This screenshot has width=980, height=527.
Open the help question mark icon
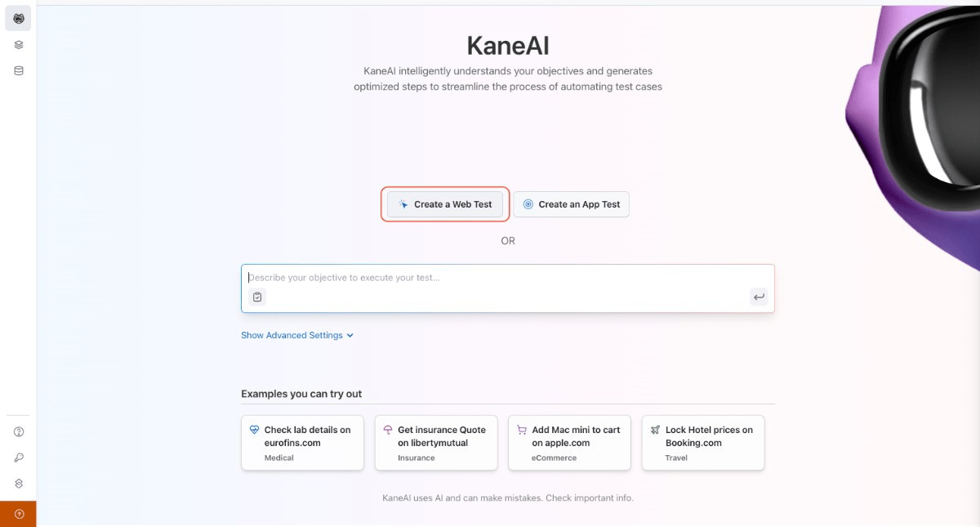pos(19,432)
